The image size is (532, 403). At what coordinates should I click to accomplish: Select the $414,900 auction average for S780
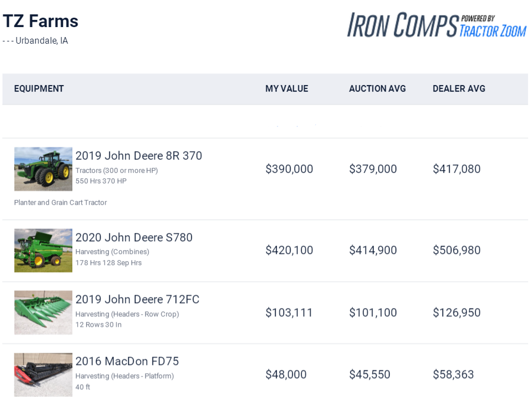pyautogui.click(x=373, y=250)
